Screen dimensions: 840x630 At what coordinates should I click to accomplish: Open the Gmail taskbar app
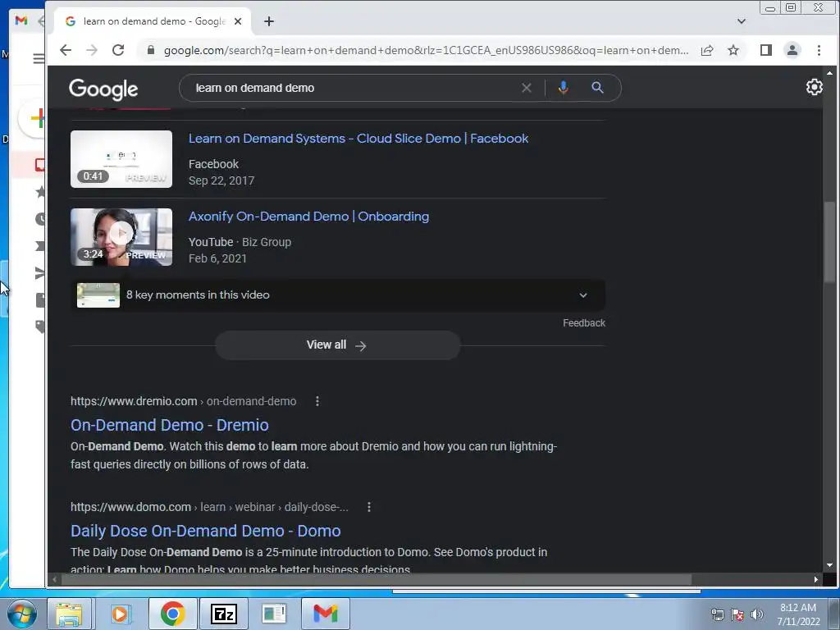click(326, 614)
